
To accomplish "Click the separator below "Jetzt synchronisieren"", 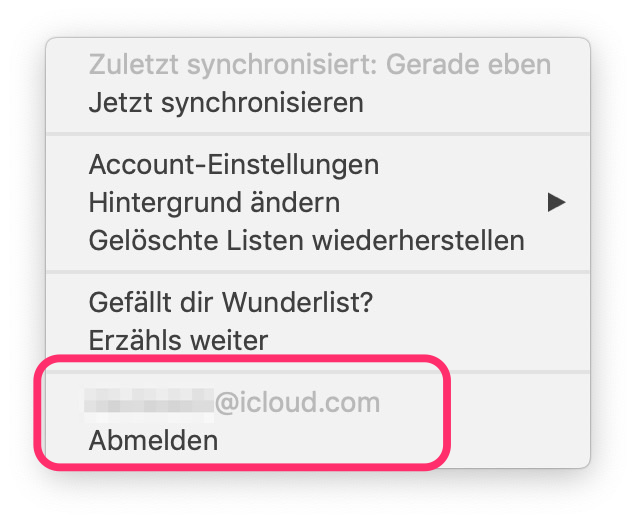I will [318, 133].
